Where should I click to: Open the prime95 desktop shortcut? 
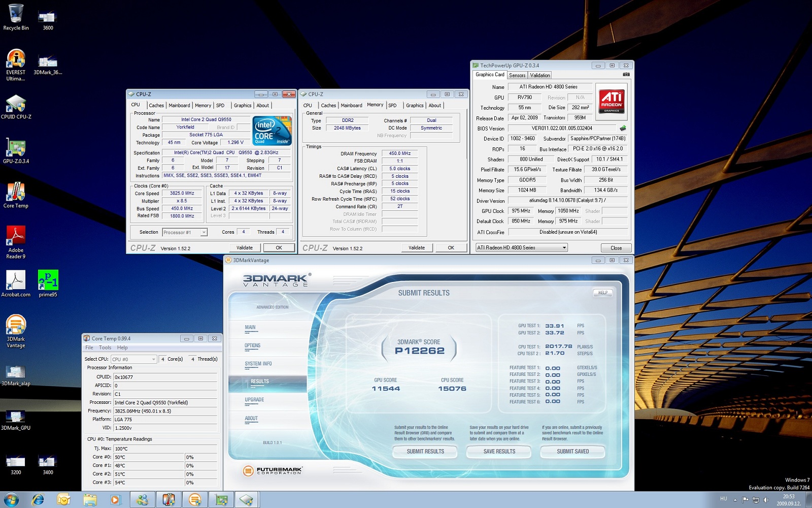(48, 280)
